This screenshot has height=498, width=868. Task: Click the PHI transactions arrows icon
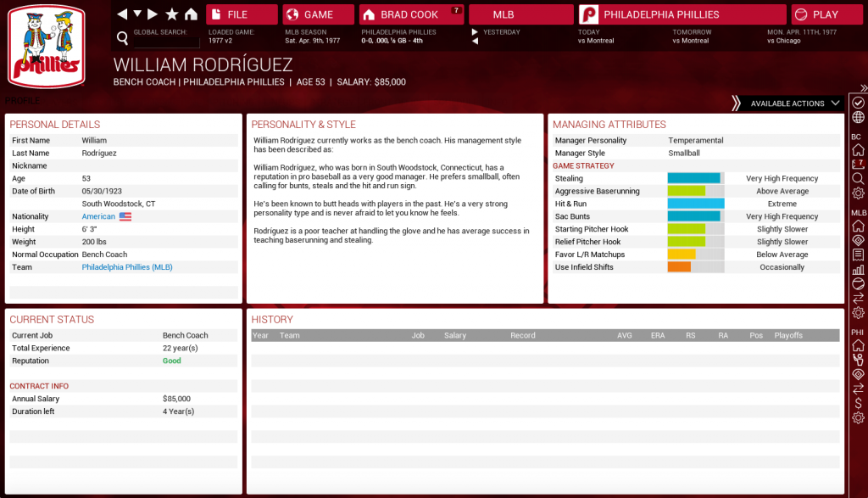(858, 389)
